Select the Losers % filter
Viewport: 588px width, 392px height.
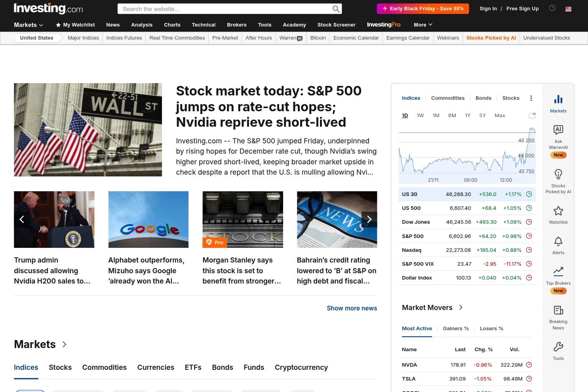(x=491, y=328)
